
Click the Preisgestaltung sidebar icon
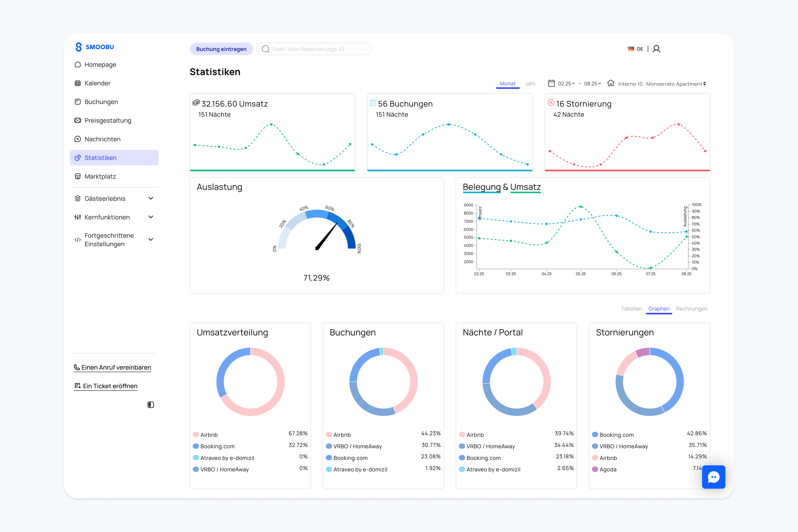[78, 120]
